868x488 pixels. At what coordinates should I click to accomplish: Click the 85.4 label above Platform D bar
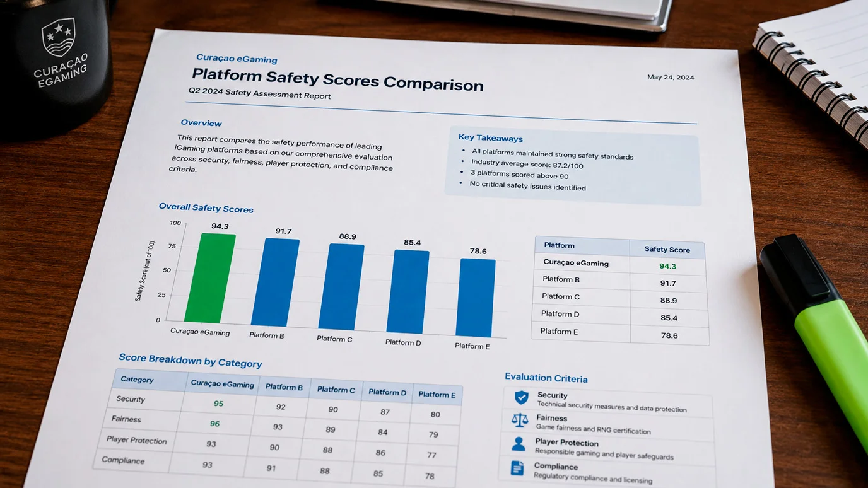(x=412, y=242)
